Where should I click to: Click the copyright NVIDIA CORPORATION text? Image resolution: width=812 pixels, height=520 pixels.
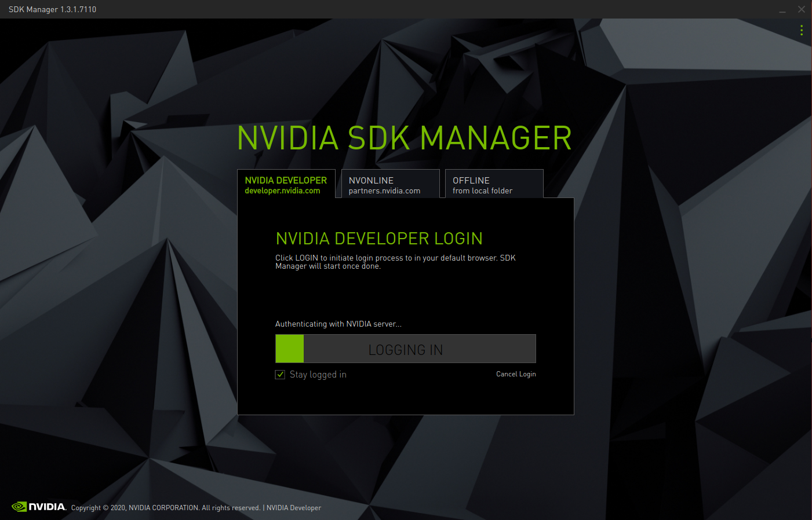click(166, 508)
